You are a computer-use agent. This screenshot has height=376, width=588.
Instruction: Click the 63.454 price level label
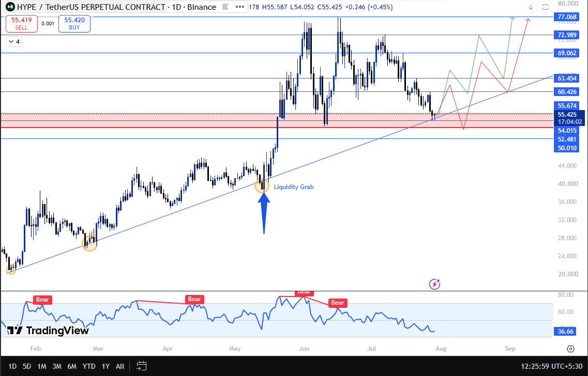coord(567,79)
